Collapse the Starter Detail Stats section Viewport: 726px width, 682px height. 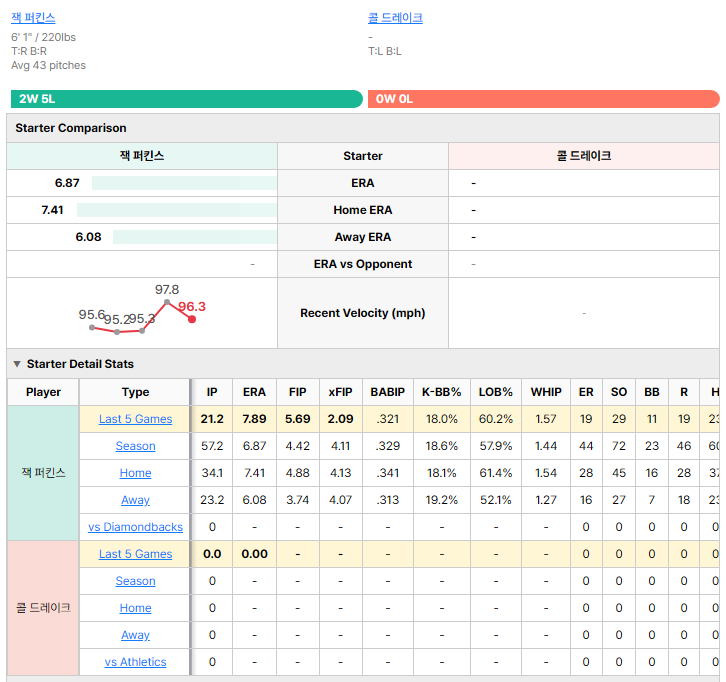click(x=17, y=364)
